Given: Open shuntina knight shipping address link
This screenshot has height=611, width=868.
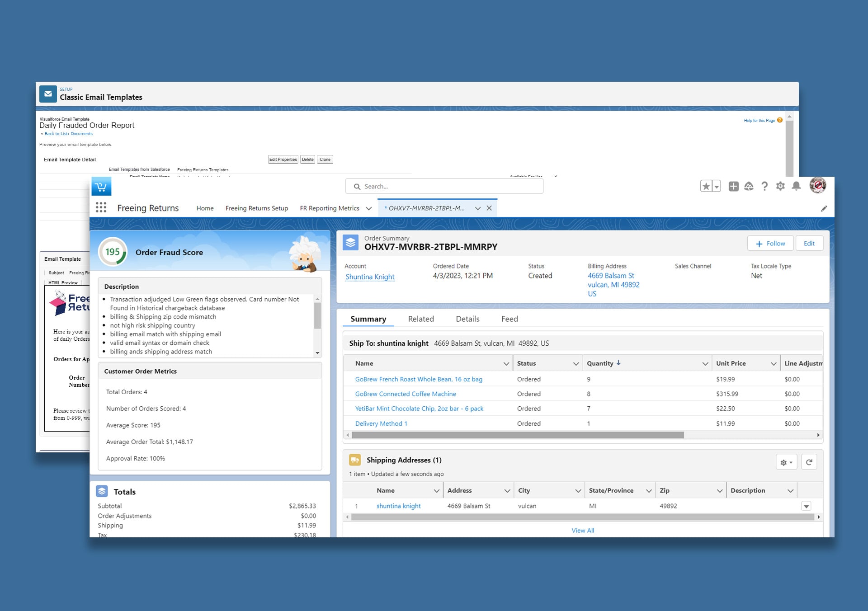Looking at the screenshot, I should (398, 506).
